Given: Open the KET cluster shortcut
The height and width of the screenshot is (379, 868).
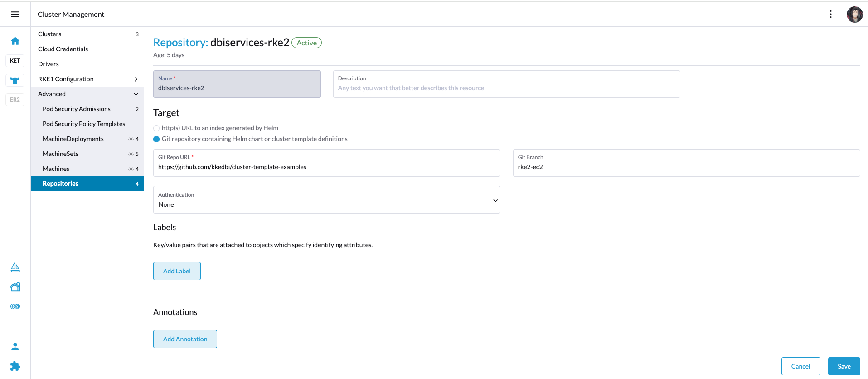Looking at the screenshot, I should pos(15,61).
